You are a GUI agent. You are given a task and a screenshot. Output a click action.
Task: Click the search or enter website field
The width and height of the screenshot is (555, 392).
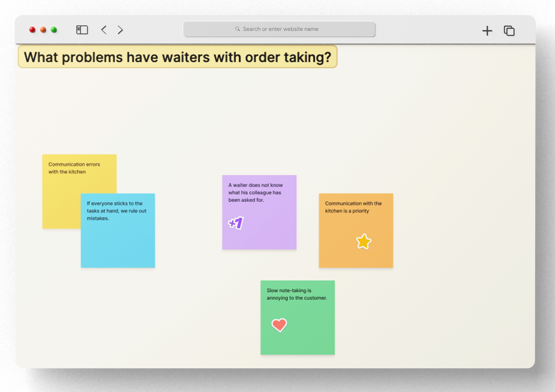280,29
